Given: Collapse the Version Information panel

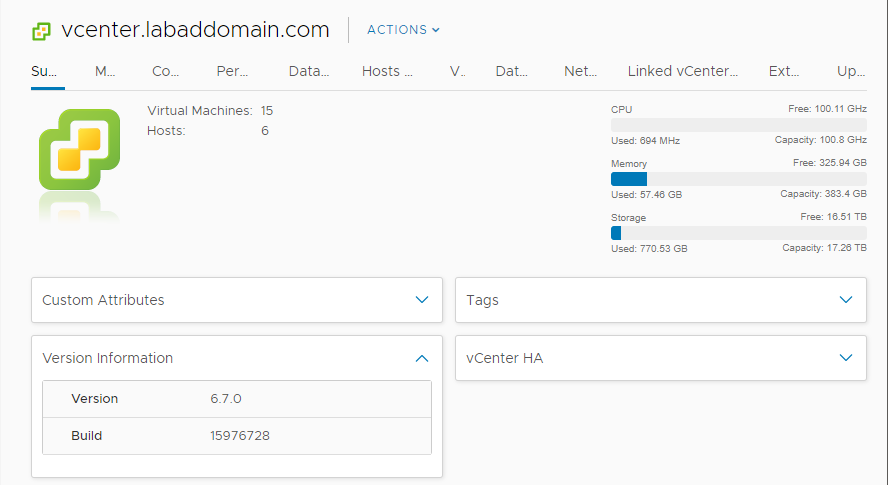Looking at the screenshot, I should (422, 358).
